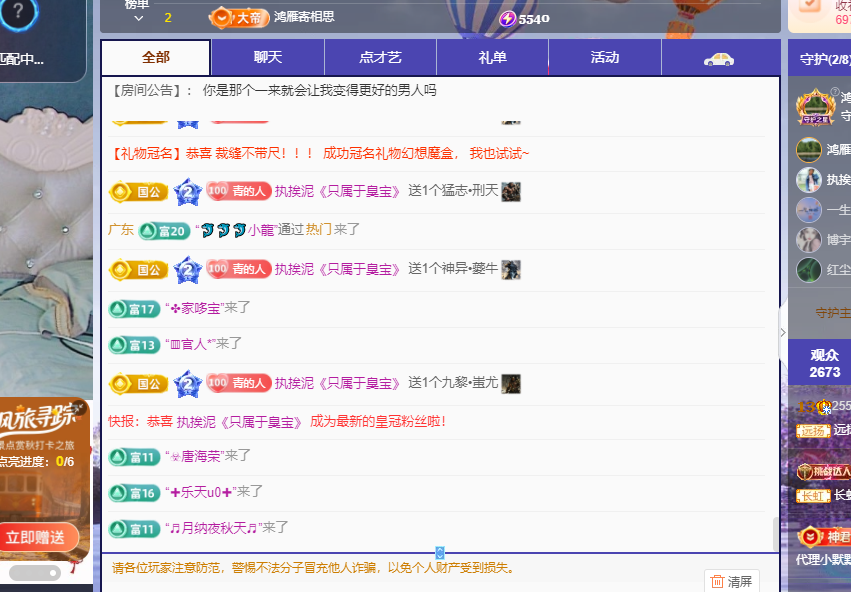
Task: Click username 唐海荣 in chat
Action: click(x=195, y=456)
